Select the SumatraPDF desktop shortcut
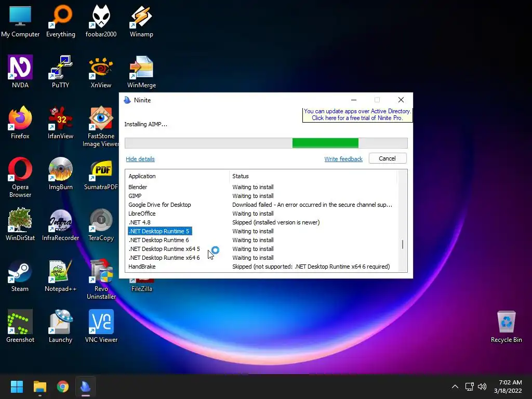This screenshot has width=532, height=399. click(x=101, y=174)
